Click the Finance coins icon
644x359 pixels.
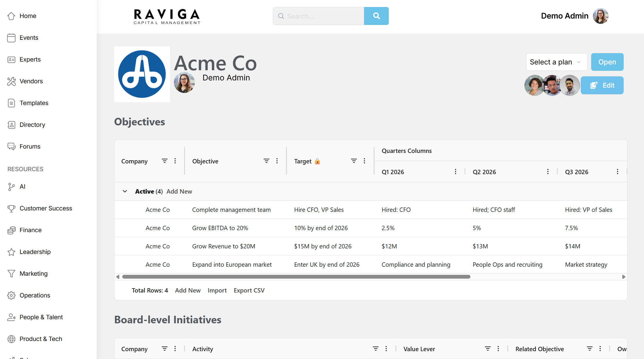pos(11,230)
